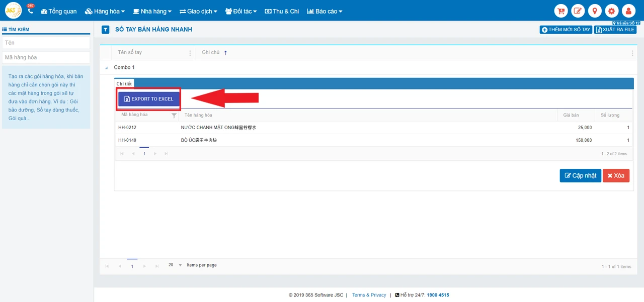Select the Chi tiết tab
This screenshot has width=644, height=302.
(x=124, y=84)
